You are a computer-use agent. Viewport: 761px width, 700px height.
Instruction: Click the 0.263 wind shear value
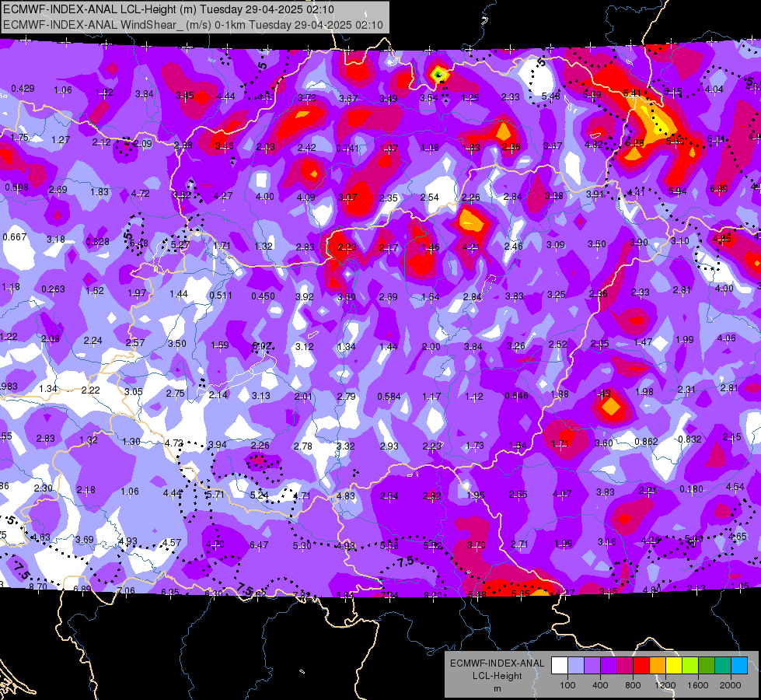(x=53, y=289)
